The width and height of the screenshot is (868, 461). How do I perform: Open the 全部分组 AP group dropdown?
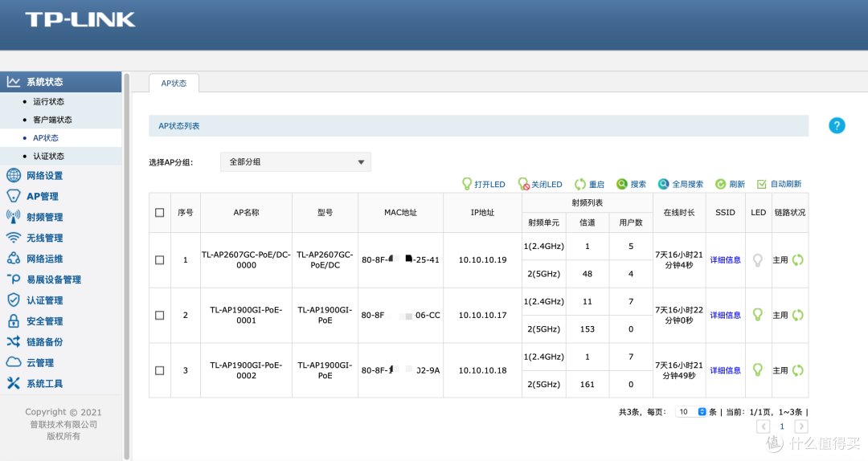click(x=296, y=162)
